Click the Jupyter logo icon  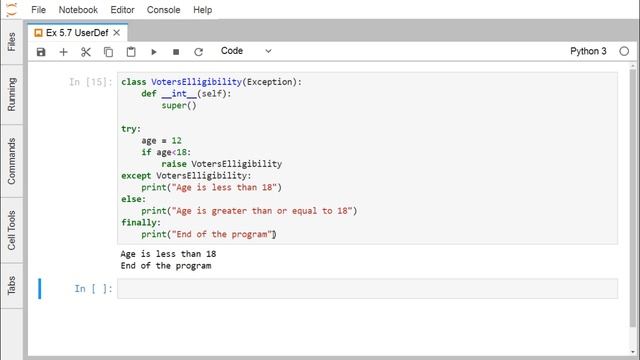pyautogui.click(x=12, y=9)
